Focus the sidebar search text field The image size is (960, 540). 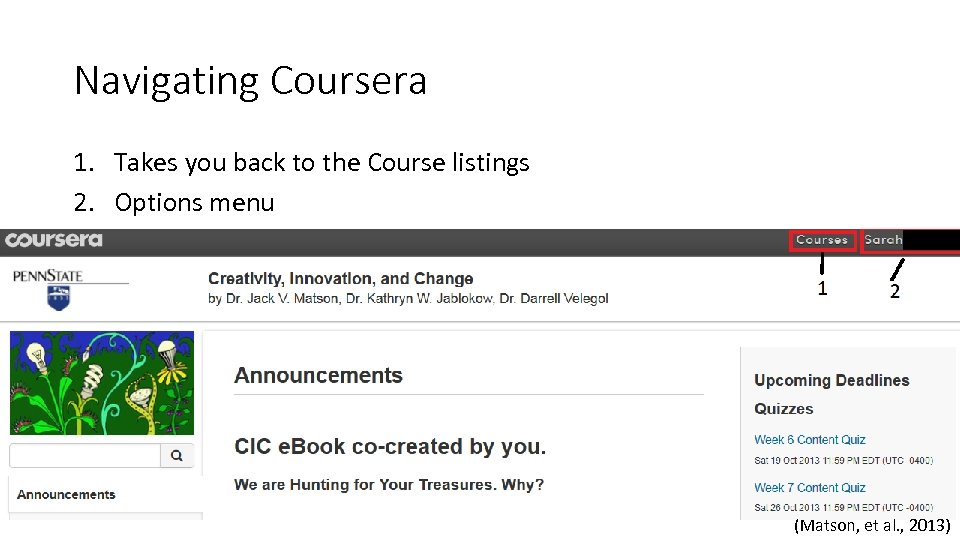point(85,456)
